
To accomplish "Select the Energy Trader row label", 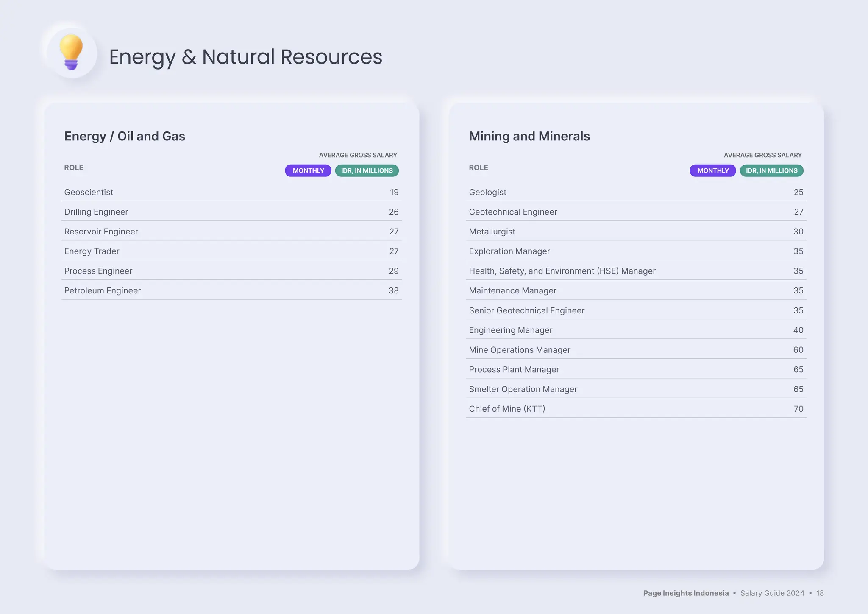I will [x=92, y=251].
